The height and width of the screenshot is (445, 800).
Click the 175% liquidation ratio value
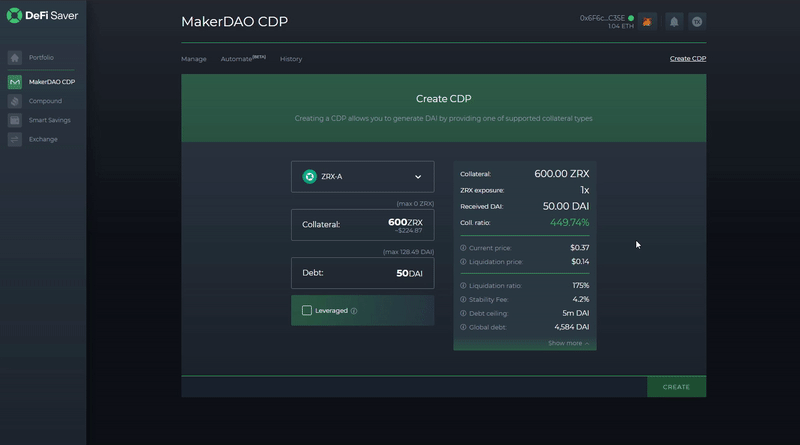click(x=581, y=285)
